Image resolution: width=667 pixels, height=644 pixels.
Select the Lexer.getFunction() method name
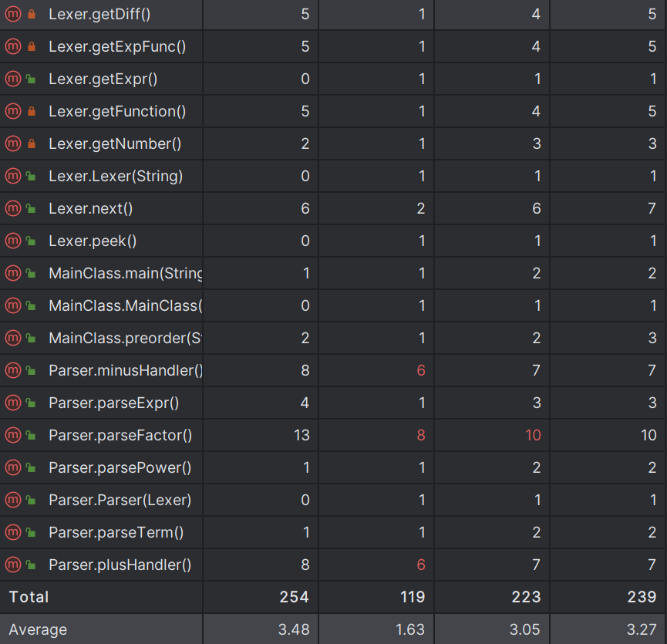tap(117, 111)
